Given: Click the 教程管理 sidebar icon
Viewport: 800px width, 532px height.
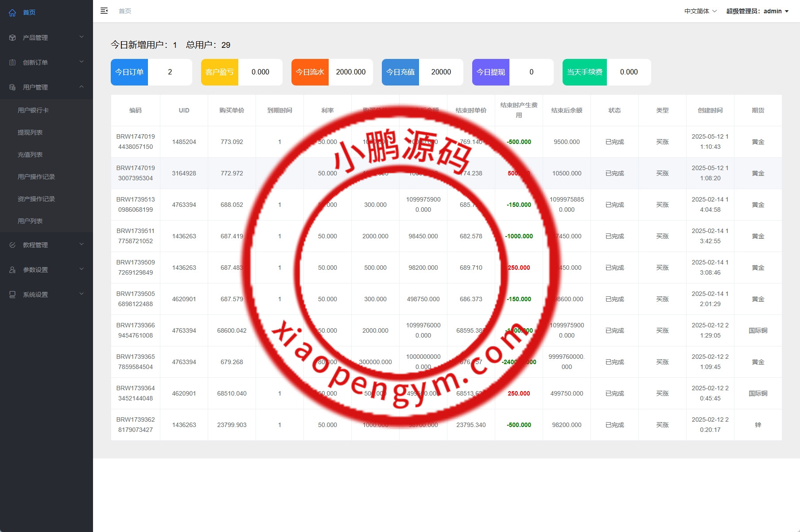Looking at the screenshot, I should point(12,245).
